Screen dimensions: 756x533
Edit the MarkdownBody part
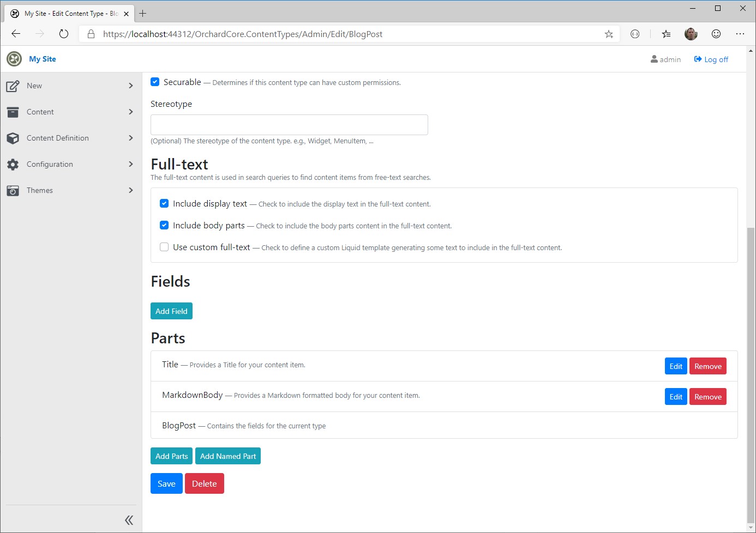676,396
